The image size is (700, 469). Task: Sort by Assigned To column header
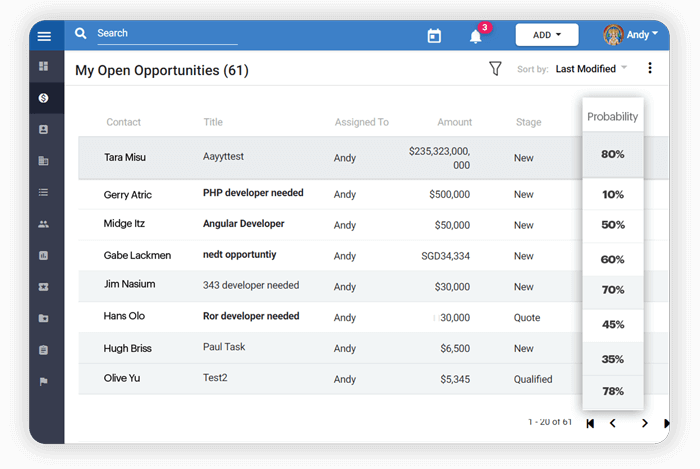coord(362,122)
